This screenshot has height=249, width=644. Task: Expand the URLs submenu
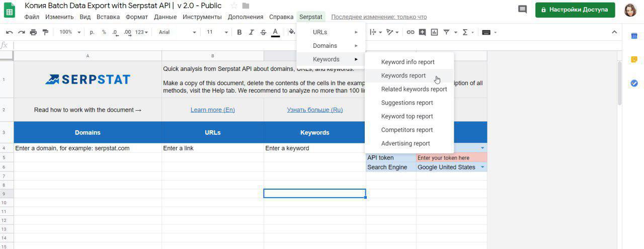331,32
